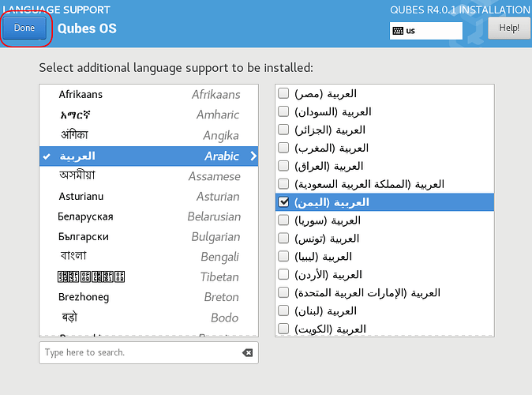Screen dimensions: 532x395
Task: Enable the Arabic (Egypt) مصر checkbox
Action: tap(283, 93)
